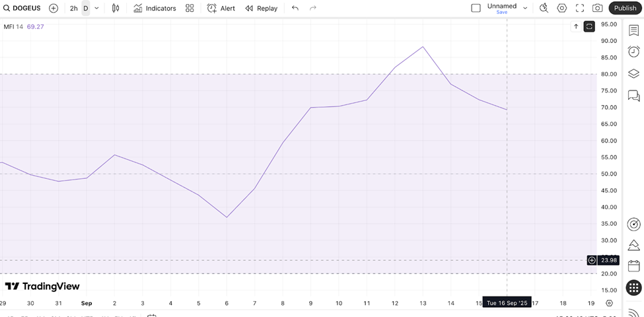Viewport: 644px width, 317px height.
Task: Open the calendar sidebar icon
Action: [x=633, y=266]
